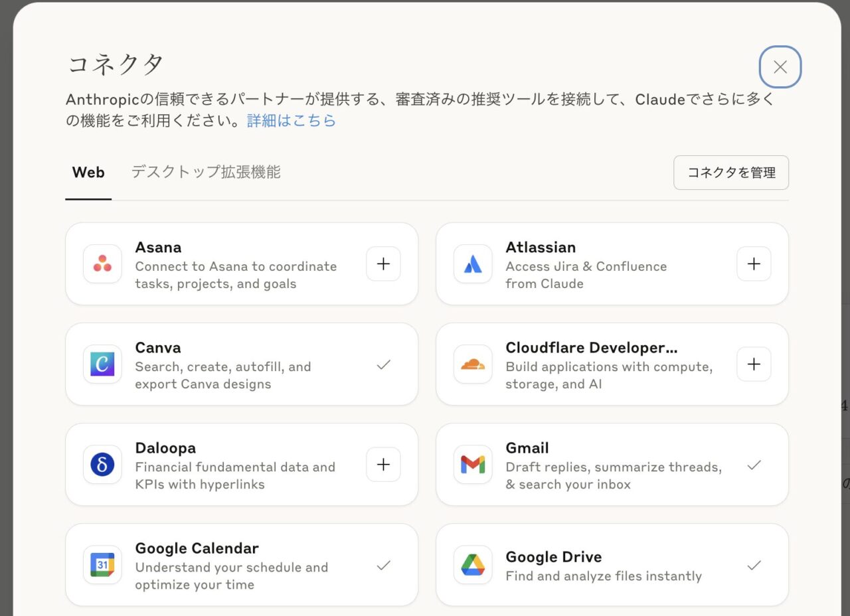Click the Cloudflare logo icon
Image resolution: width=850 pixels, height=616 pixels.
coord(473,364)
